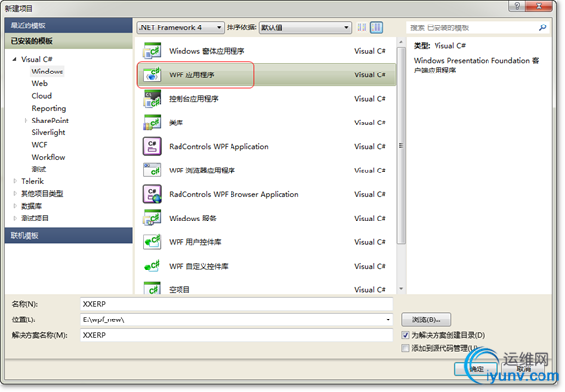
Task: Enable 添加到源代码管理 checkbox
Action: (x=405, y=348)
